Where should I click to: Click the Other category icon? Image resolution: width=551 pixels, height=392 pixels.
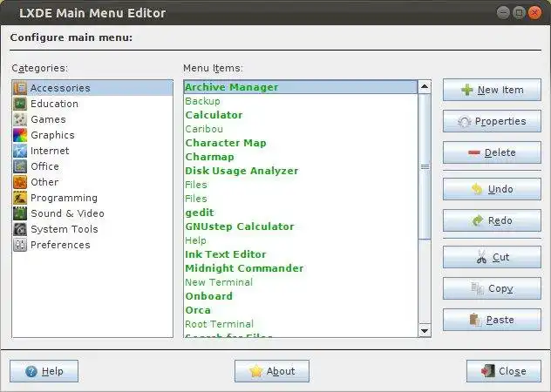[20, 182]
